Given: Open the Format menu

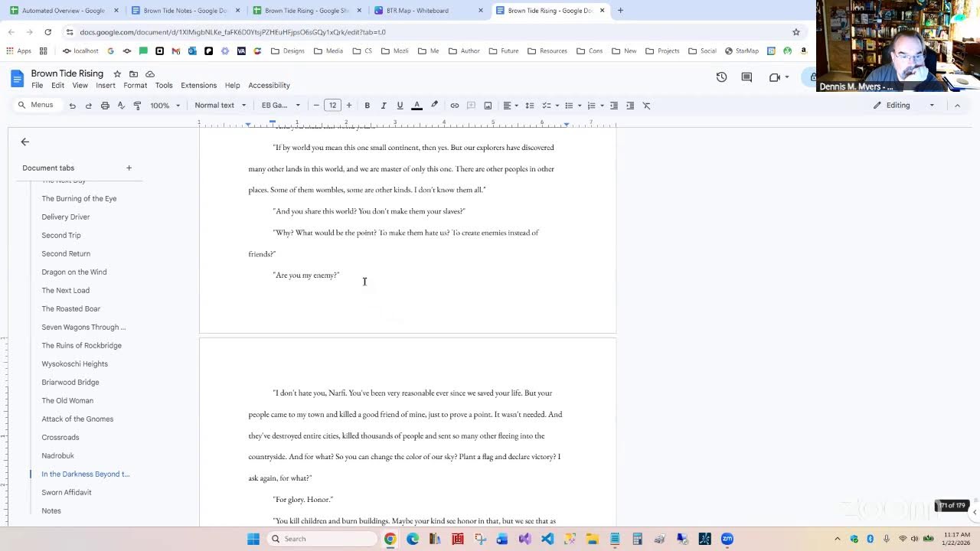Looking at the screenshot, I should 136,86.
